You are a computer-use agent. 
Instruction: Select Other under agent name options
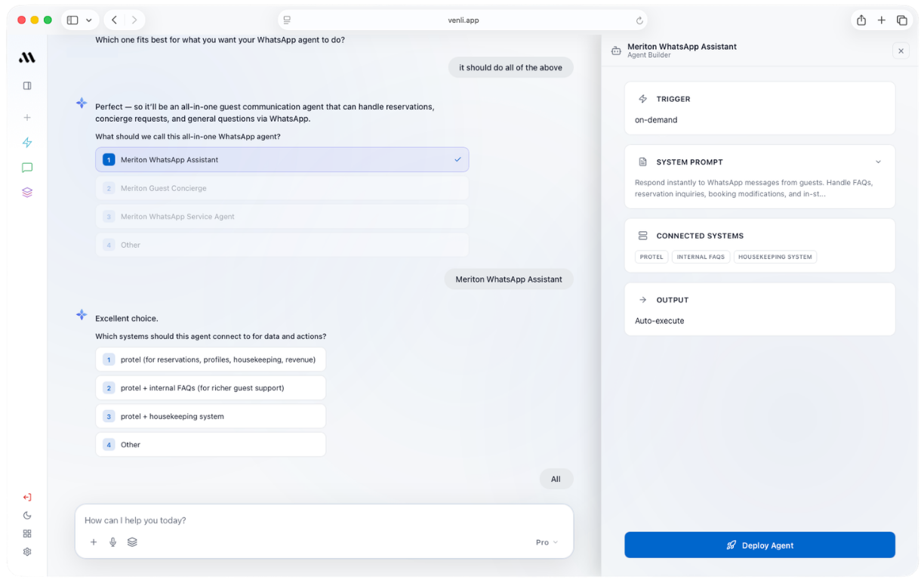[x=282, y=245]
